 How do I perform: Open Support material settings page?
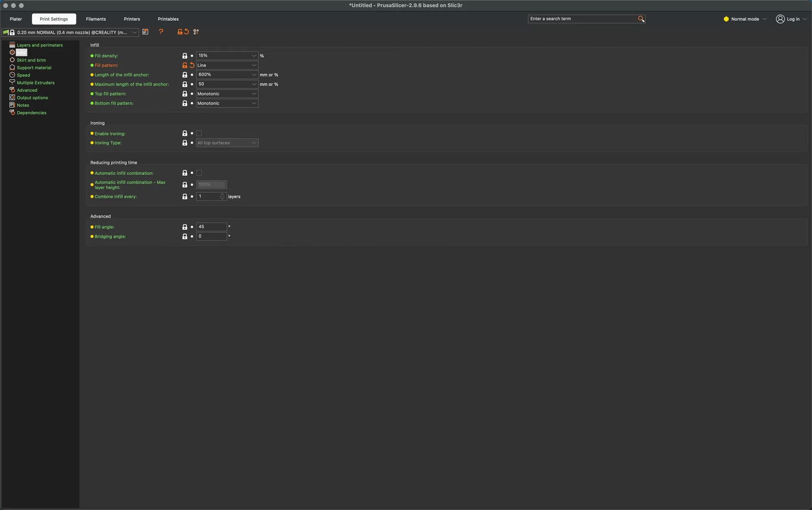point(34,68)
